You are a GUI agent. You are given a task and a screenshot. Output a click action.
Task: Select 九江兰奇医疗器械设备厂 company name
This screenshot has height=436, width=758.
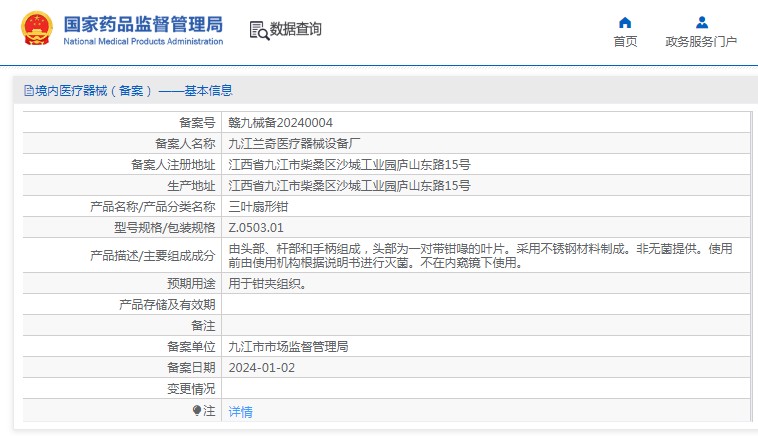[294, 144]
